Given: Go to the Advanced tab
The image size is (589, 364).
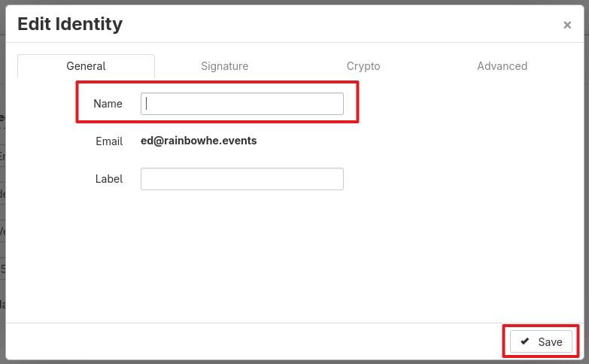Looking at the screenshot, I should point(502,66).
